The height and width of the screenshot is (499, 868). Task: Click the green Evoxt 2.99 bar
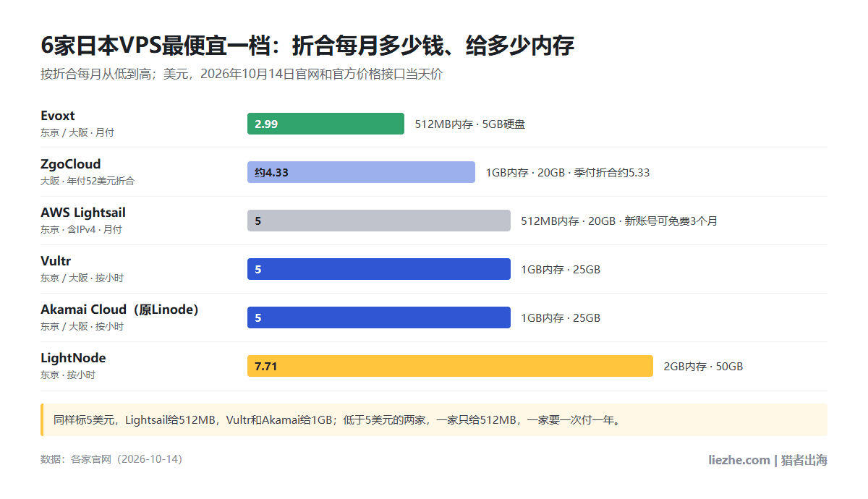pos(325,124)
